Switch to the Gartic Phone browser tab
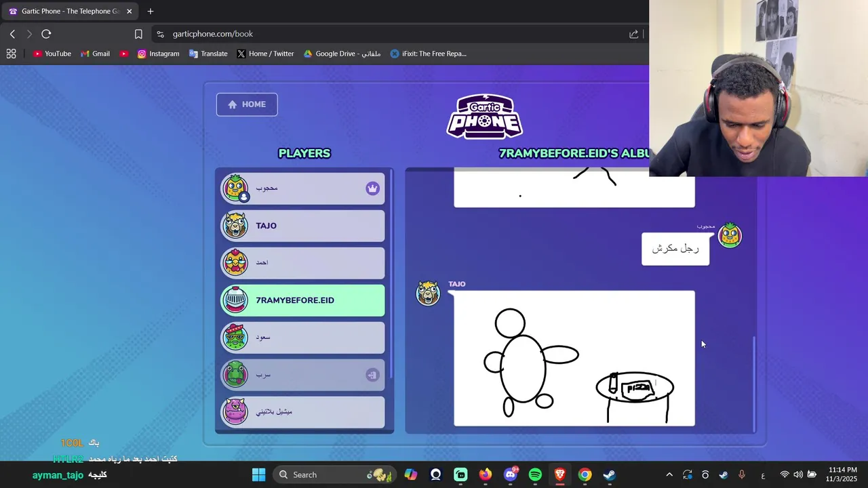The width and height of the screenshot is (868, 488). [70, 11]
